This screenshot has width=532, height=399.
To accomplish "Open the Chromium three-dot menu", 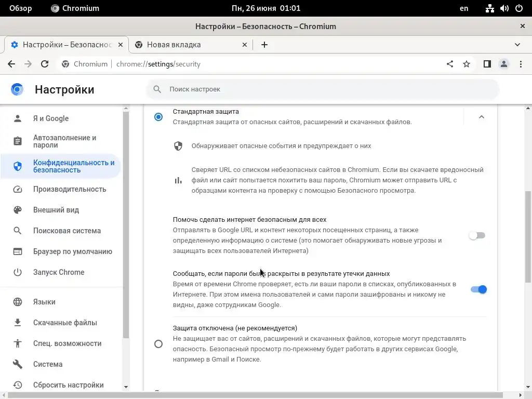I will tap(521, 64).
